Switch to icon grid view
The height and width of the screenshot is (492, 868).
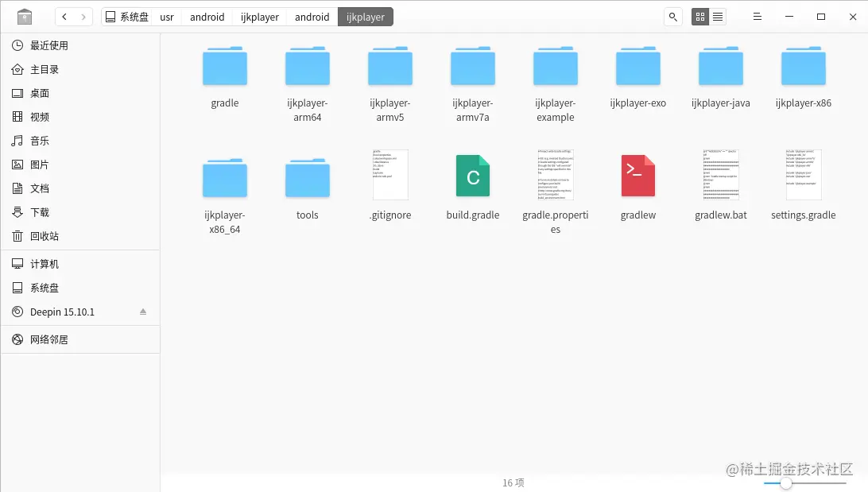click(700, 17)
